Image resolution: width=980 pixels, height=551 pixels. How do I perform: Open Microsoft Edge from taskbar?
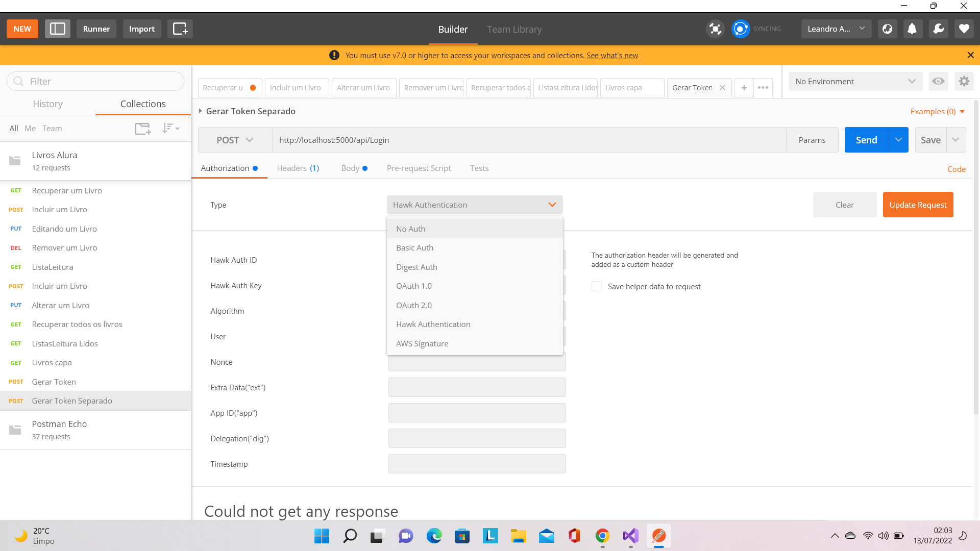click(x=434, y=536)
